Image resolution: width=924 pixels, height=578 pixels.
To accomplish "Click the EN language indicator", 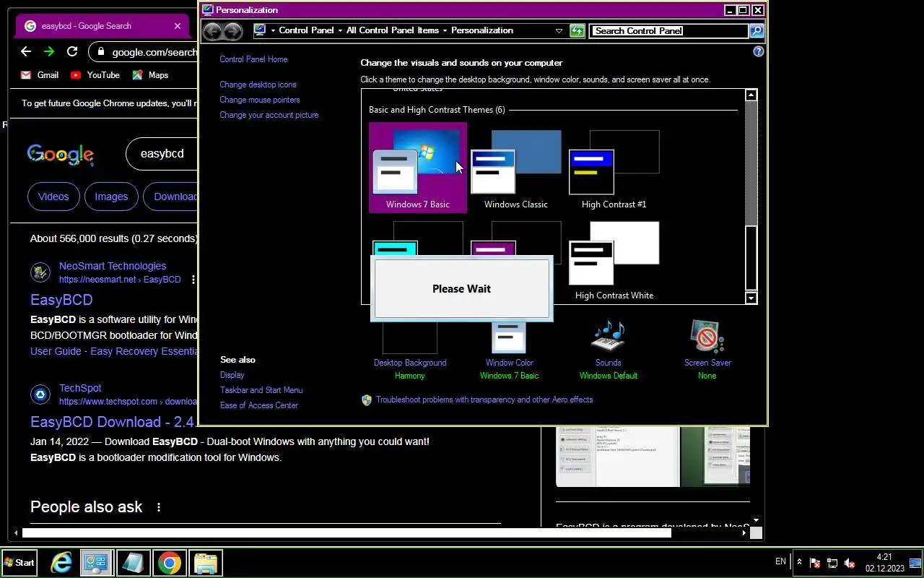I will coord(780,561).
